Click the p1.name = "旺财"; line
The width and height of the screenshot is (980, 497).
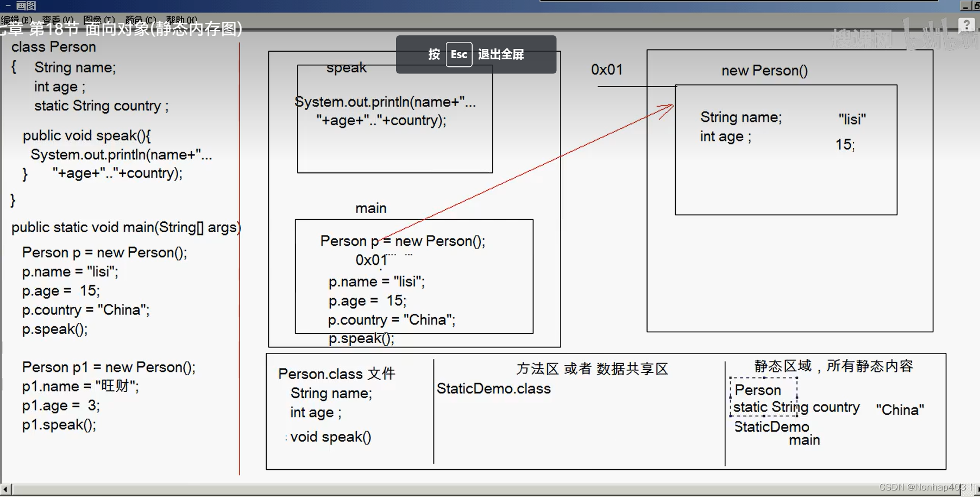click(x=80, y=386)
